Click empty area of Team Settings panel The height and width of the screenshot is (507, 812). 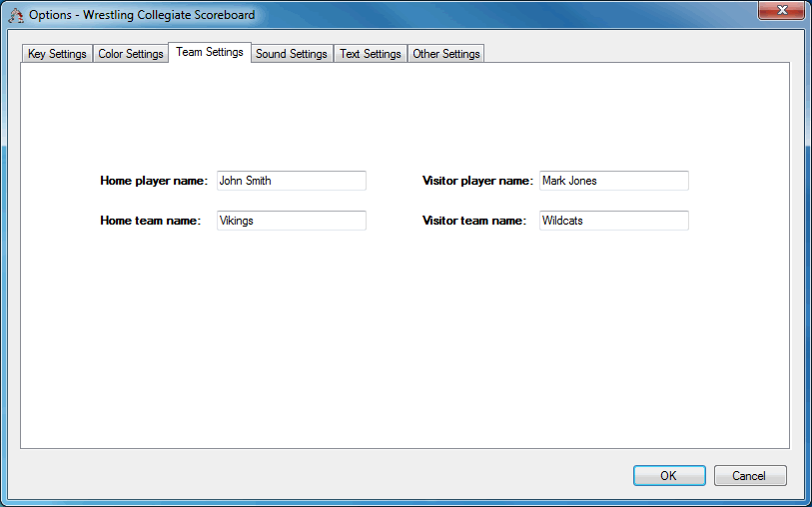click(400, 349)
